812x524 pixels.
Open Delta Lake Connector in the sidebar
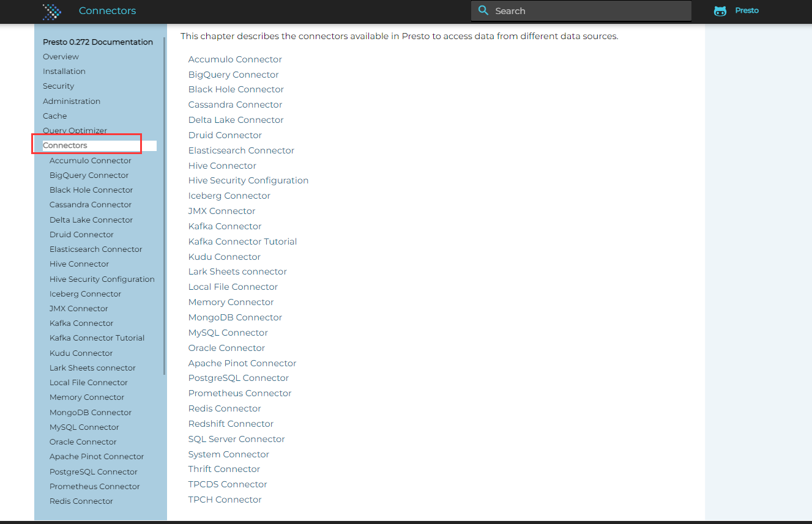[91, 220]
